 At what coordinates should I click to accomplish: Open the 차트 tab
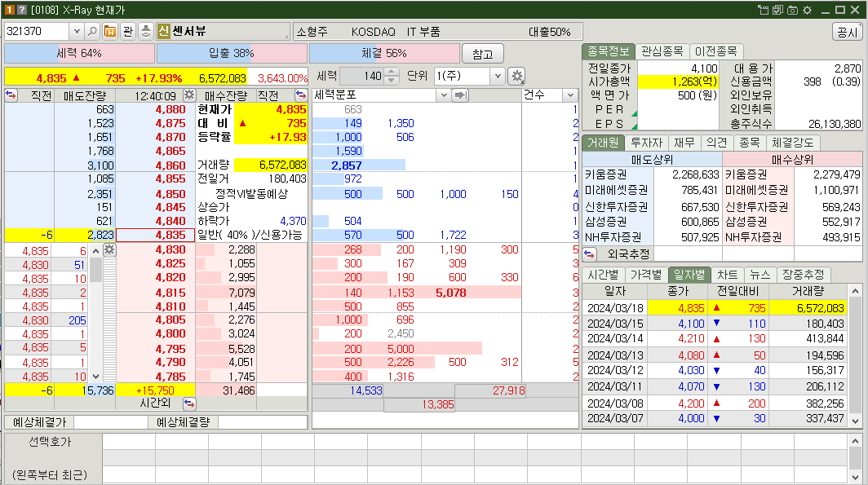pos(728,275)
